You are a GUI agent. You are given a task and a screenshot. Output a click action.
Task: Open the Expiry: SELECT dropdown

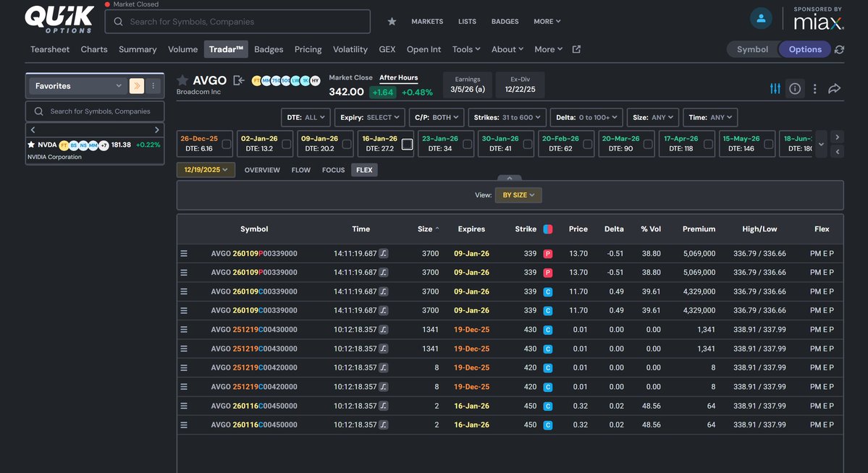(x=370, y=117)
